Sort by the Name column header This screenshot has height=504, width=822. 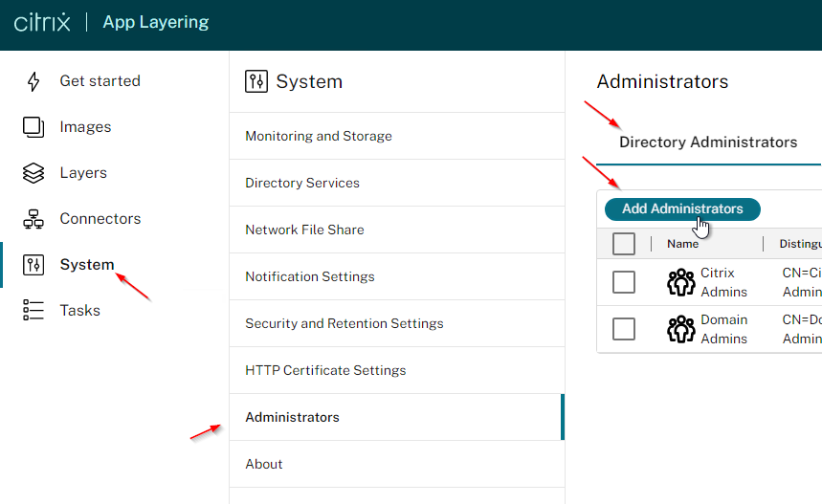tap(682, 244)
